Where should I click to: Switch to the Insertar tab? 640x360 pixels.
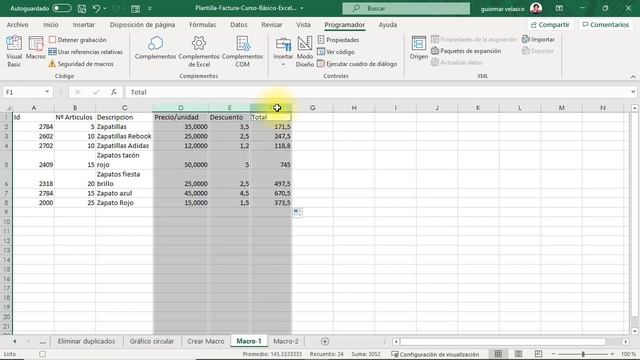tap(84, 24)
